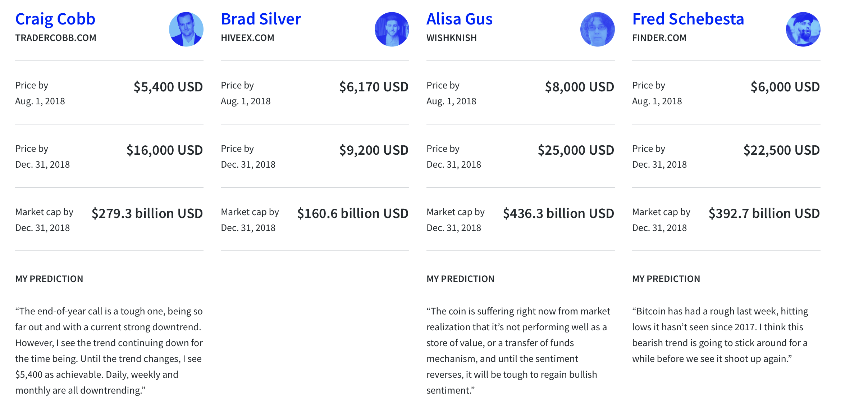Click the TRADERCOBB.COM label
Image resolution: width=868 pixels, height=408 pixels.
[x=56, y=38]
